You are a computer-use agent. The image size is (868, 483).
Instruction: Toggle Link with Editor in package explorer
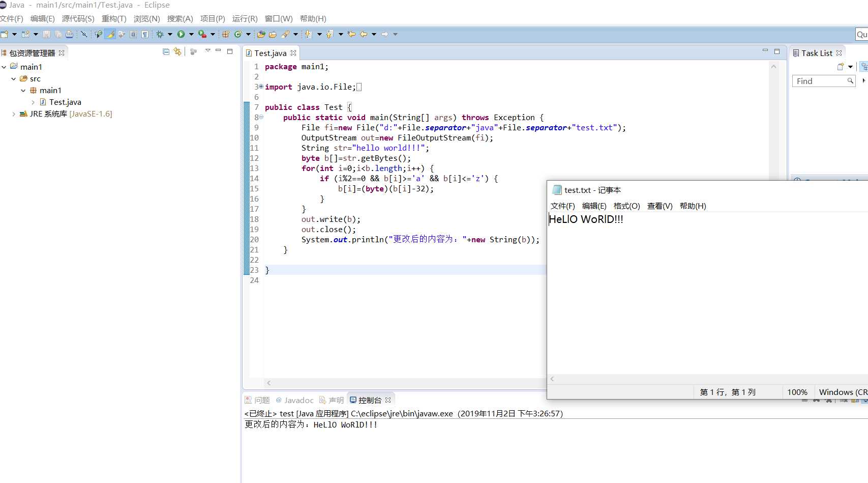177,51
